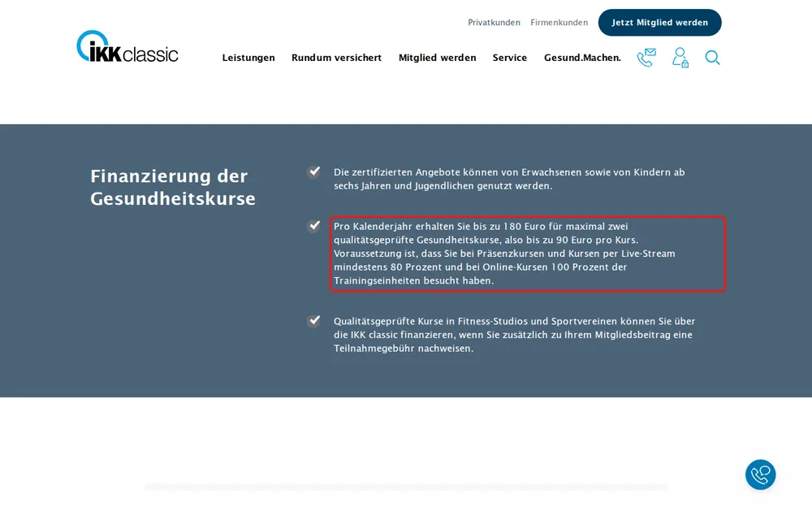Click checkmark icon beside 'Qualitätsgeprüfte Kurse in Fitness-Studios'
The image size is (812, 508).
[313, 321]
